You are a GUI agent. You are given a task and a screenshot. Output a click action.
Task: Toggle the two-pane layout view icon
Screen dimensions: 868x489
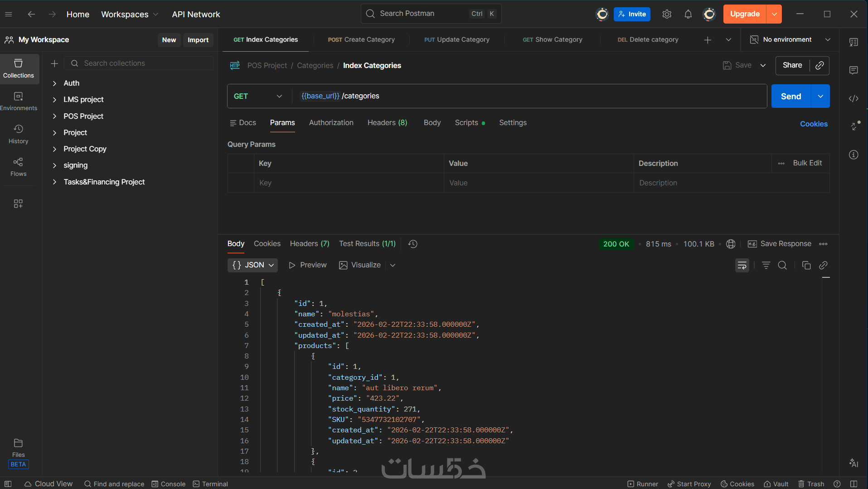853,484
